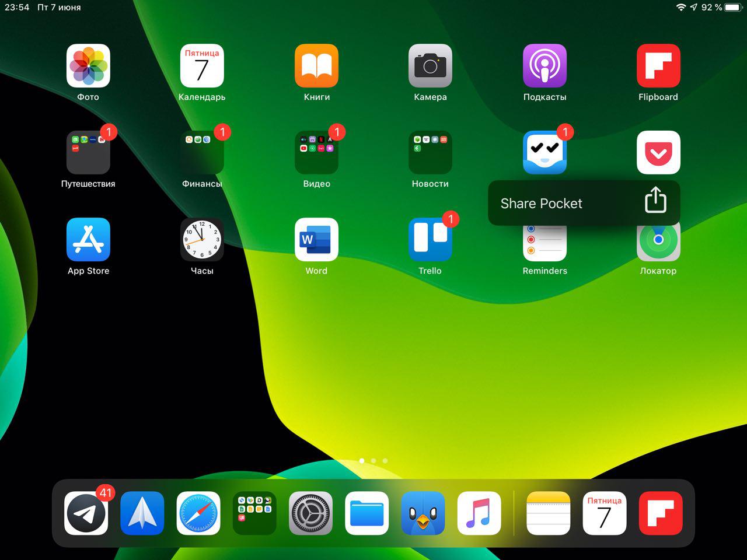Launch the Книги app
747x560 pixels.
tap(316, 65)
